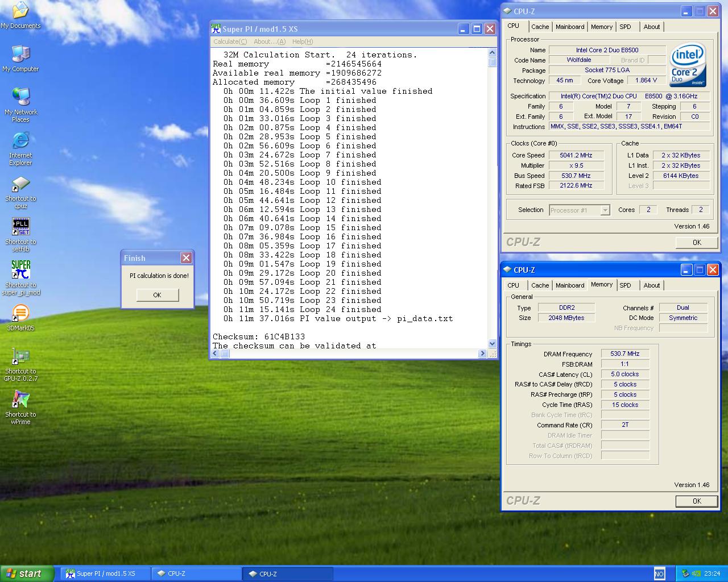
Task: Click NO language indicator in tray
Action: pyautogui.click(x=659, y=573)
